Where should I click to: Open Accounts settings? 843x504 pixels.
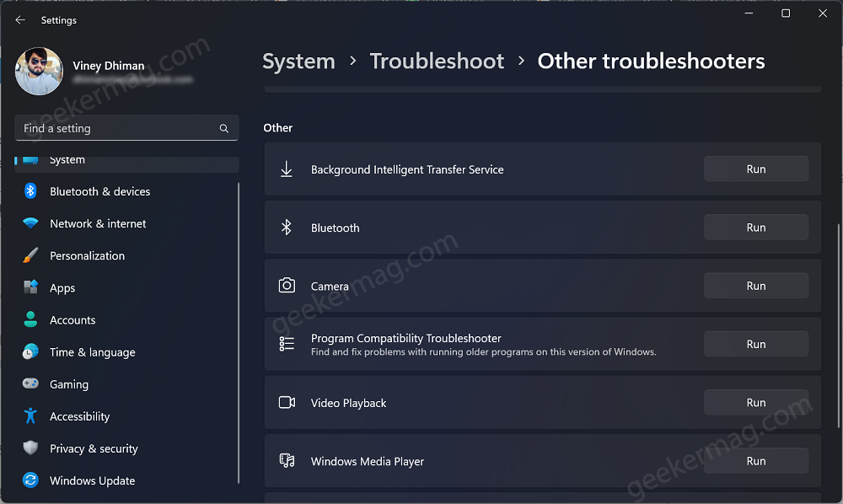[127, 320]
